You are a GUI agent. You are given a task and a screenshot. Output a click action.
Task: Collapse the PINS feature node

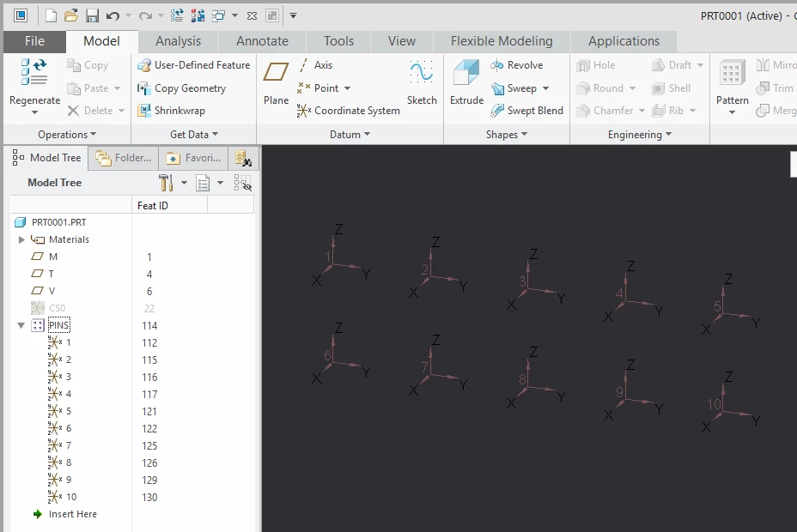(21, 325)
